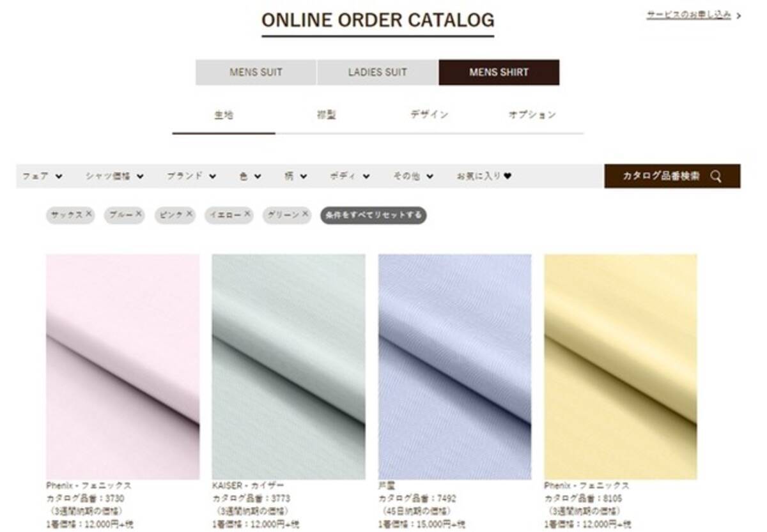Remove the グリーン filter tag

[306, 215]
